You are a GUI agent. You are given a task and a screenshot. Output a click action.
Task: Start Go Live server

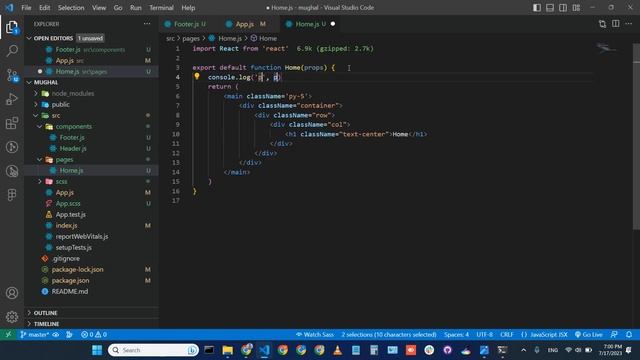coord(589,334)
